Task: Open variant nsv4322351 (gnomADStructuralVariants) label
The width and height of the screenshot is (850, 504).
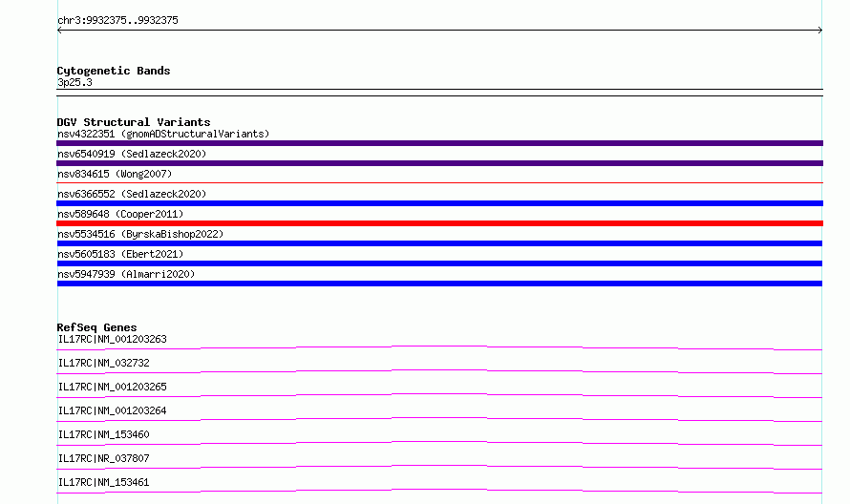Action: point(163,134)
